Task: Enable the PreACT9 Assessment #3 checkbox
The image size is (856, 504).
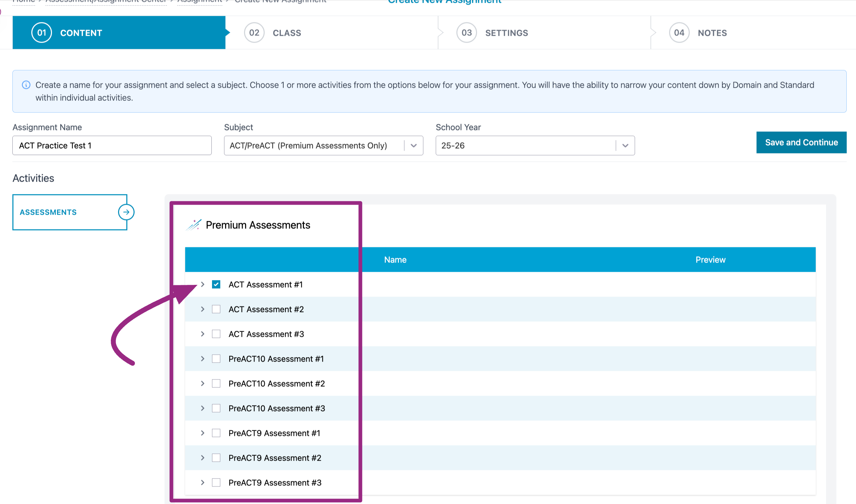Action: 216,483
